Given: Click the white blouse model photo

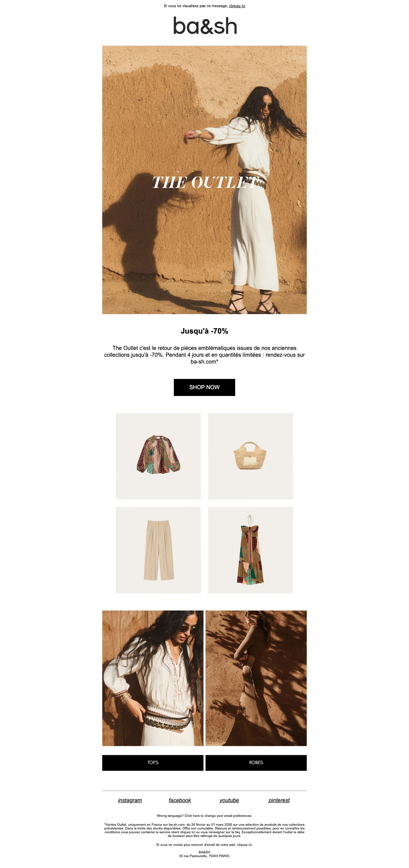Looking at the screenshot, I should pyautogui.click(x=153, y=678).
